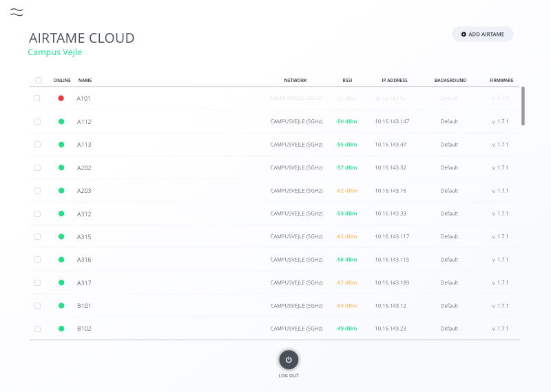Click the LOG OUT label

click(x=289, y=375)
